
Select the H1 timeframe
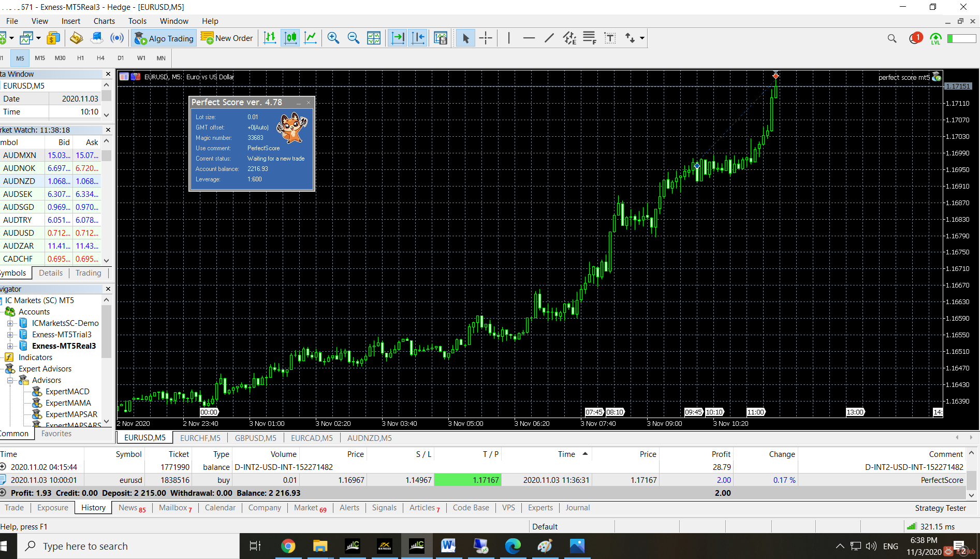click(x=80, y=58)
